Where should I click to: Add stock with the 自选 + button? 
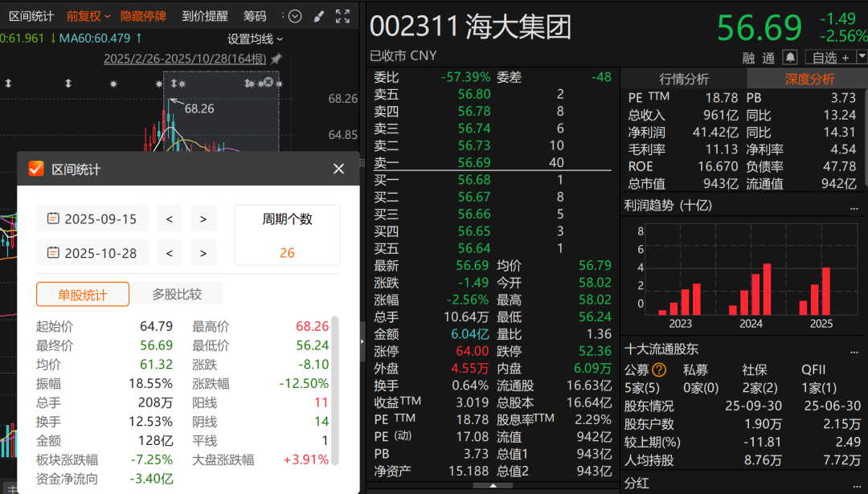tap(829, 57)
